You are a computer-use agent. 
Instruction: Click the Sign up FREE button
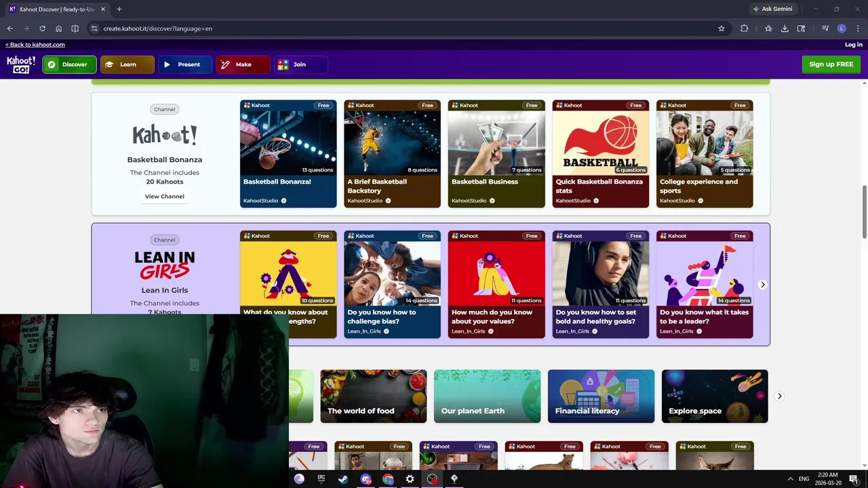831,64
